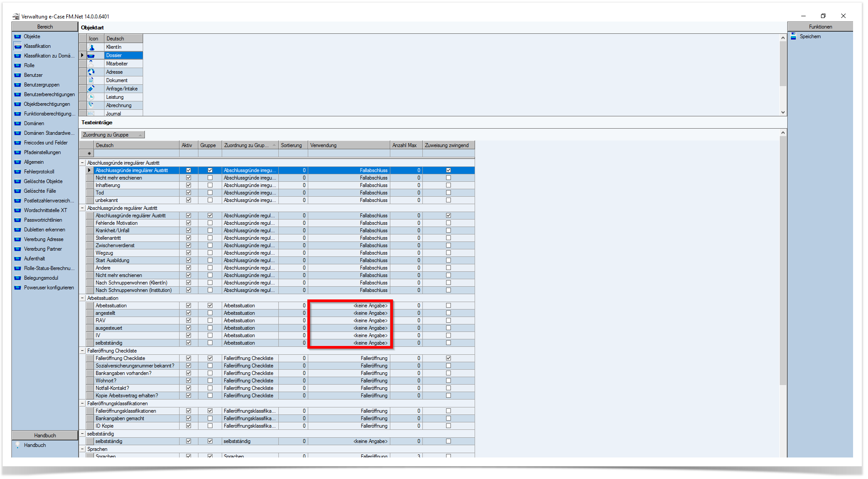This screenshot has height=479, width=868.
Task: Click the Dossier row icon
Action: click(91, 55)
